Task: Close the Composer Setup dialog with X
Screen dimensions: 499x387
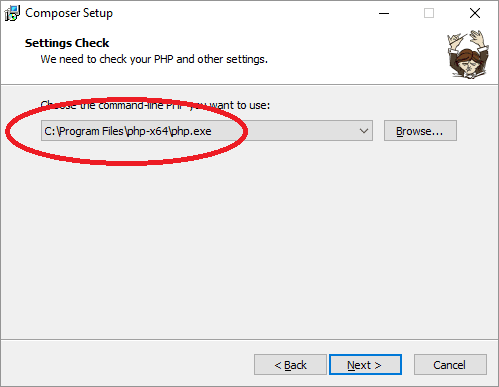Action: pyautogui.click(x=475, y=13)
